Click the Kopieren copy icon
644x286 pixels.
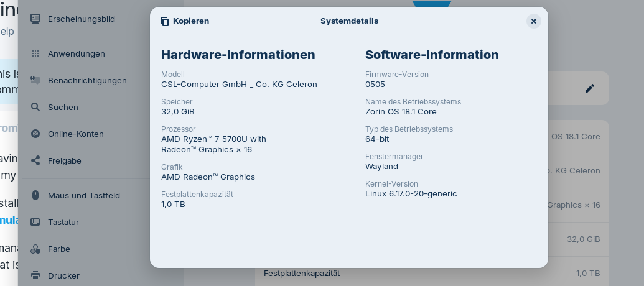(x=165, y=21)
